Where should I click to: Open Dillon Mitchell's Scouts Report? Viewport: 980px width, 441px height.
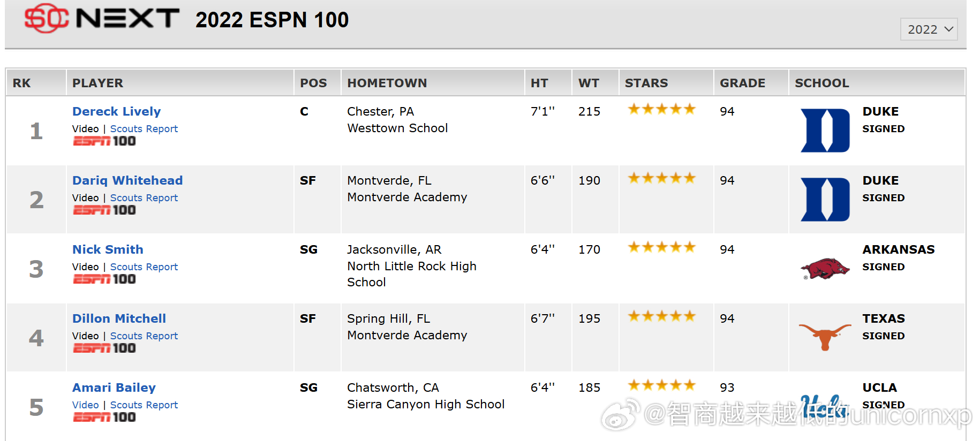click(x=144, y=336)
